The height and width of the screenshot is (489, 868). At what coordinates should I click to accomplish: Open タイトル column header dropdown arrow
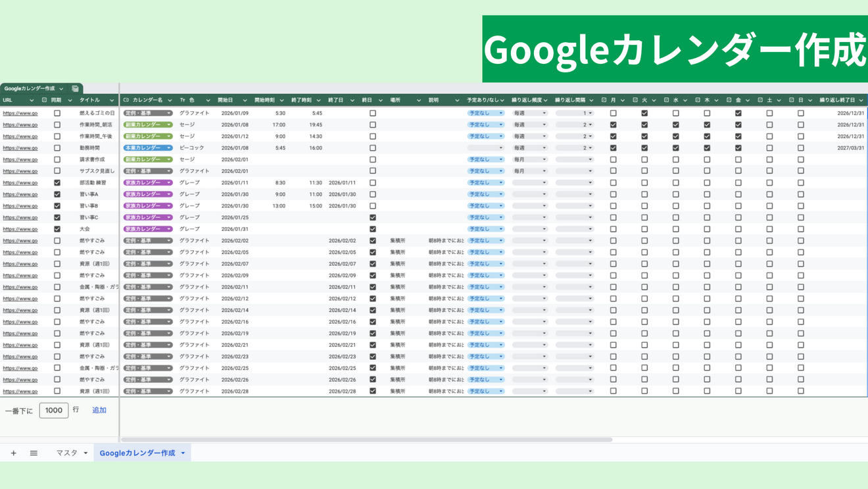tap(112, 101)
